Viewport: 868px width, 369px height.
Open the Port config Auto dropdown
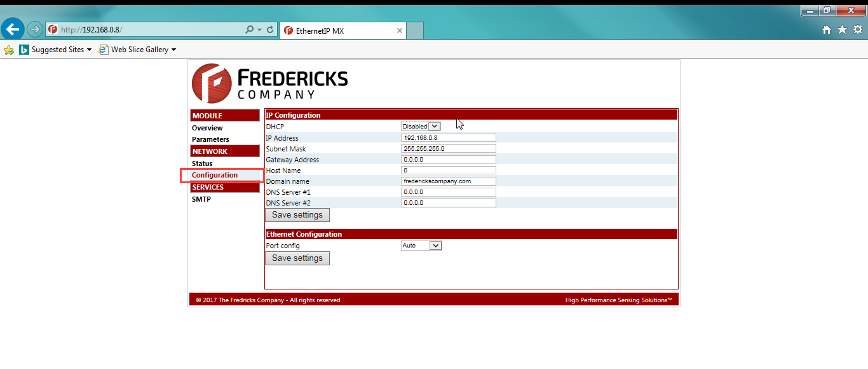(x=421, y=246)
